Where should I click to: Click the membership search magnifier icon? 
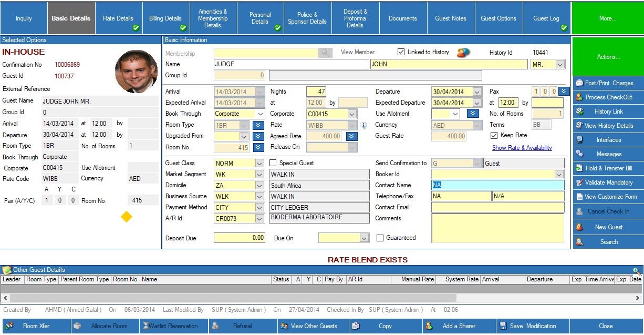(x=326, y=53)
